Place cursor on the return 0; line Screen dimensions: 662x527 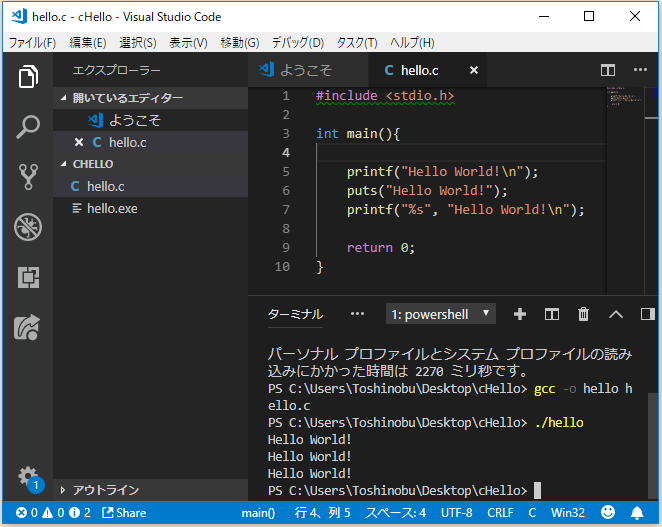click(381, 248)
